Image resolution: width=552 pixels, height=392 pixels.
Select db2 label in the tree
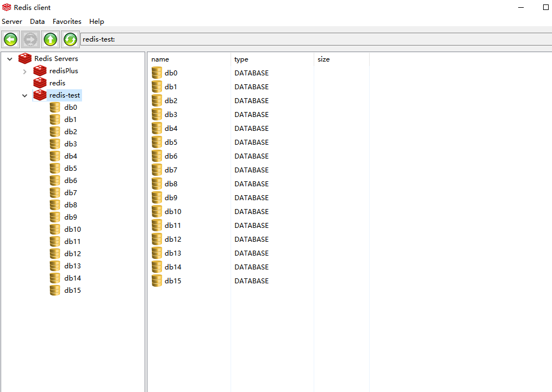point(71,132)
